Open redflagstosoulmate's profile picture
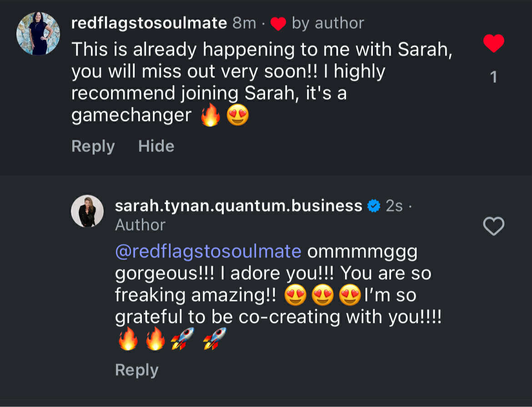Viewport: 532px width, 407px height. 38,34
